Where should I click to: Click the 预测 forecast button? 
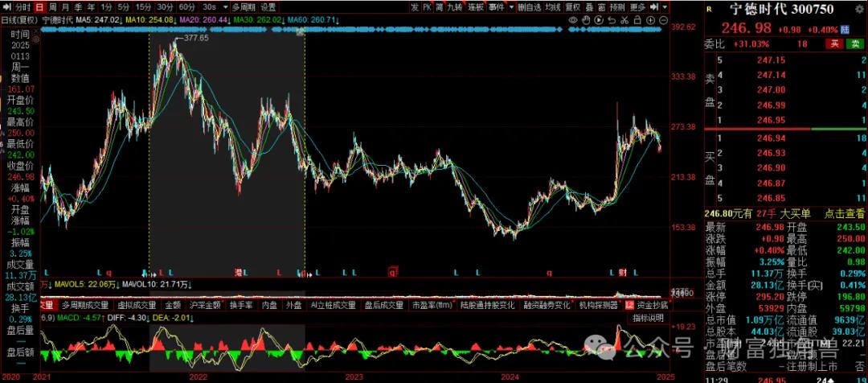coord(618,7)
